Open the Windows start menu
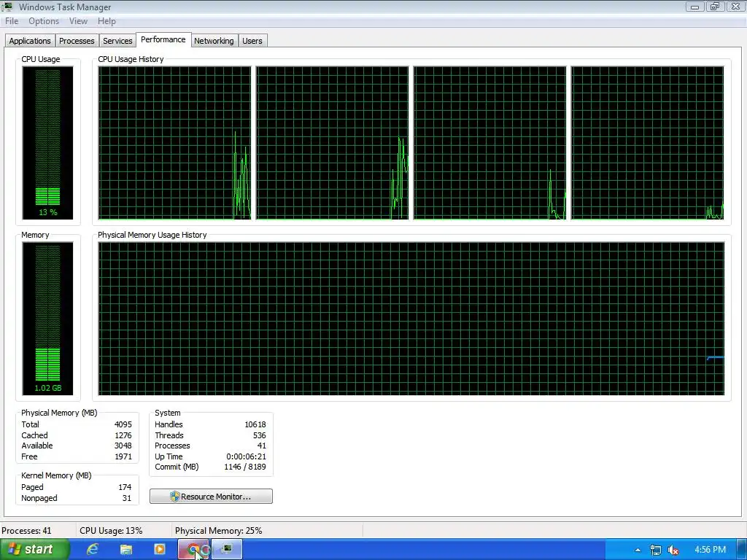747x560 pixels. 34,549
